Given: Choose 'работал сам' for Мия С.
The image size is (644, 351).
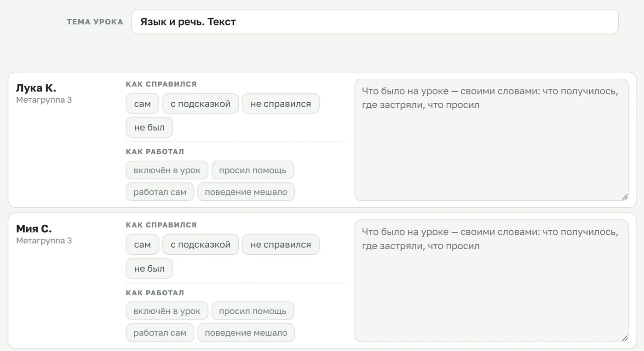Looking at the screenshot, I should tap(160, 333).
